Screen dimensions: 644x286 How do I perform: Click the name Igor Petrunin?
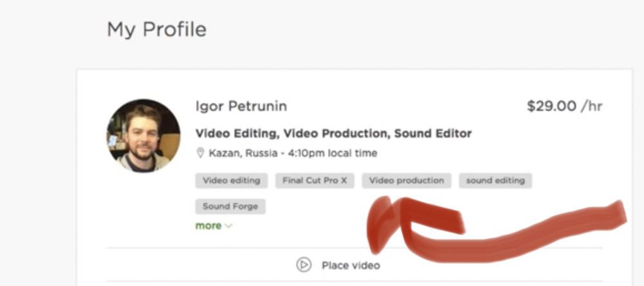[241, 107]
